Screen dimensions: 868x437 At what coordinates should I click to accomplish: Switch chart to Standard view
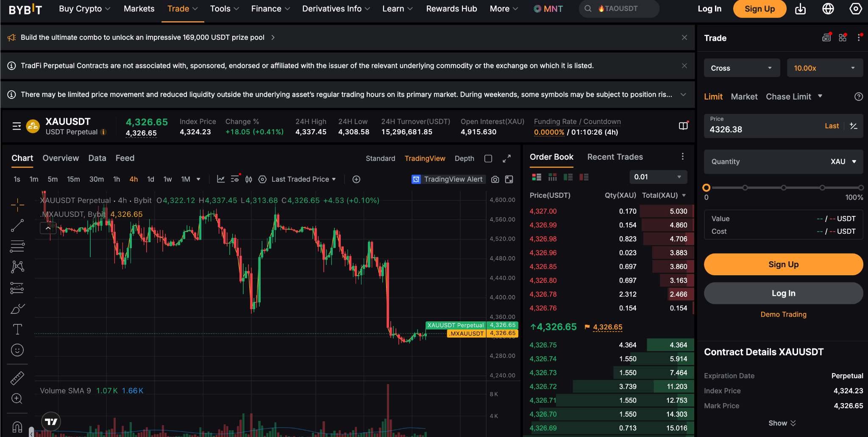(380, 158)
